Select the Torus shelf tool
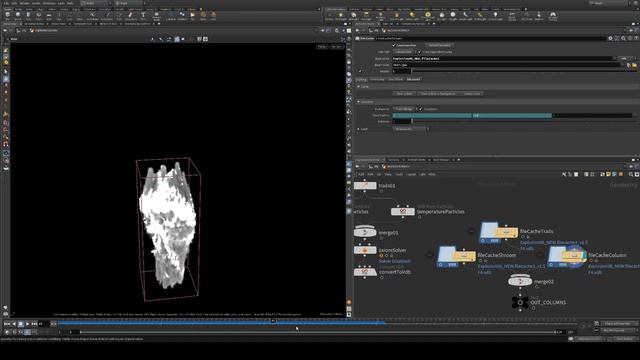The image size is (640, 360). pyautogui.click(x=38, y=16)
